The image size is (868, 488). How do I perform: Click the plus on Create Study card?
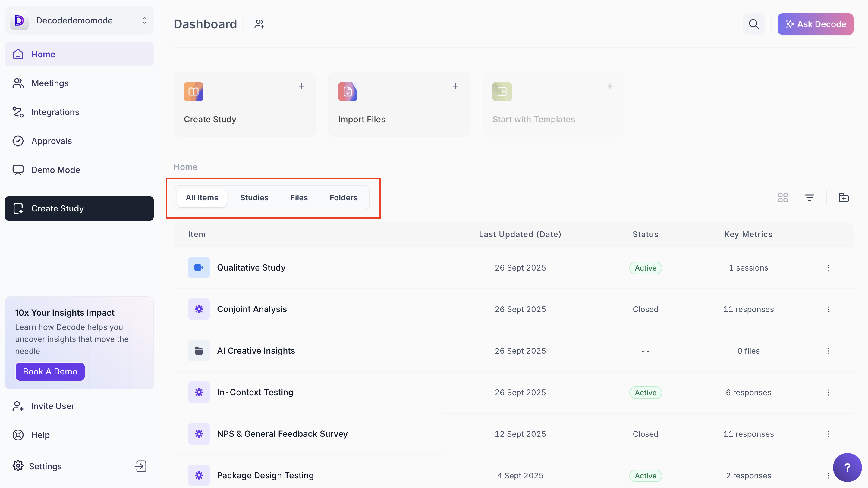301,86
